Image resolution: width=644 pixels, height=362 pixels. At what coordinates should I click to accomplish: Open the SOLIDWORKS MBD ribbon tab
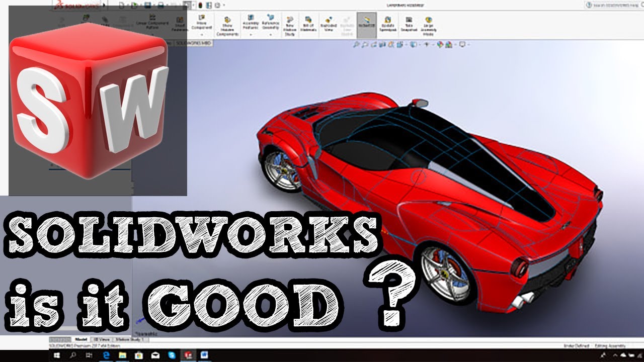[194, 43]
